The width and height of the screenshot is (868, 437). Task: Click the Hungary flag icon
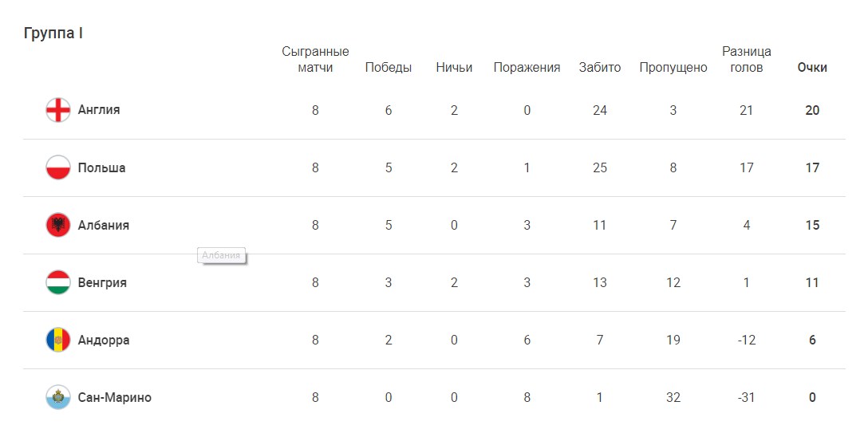click(58, 282)
